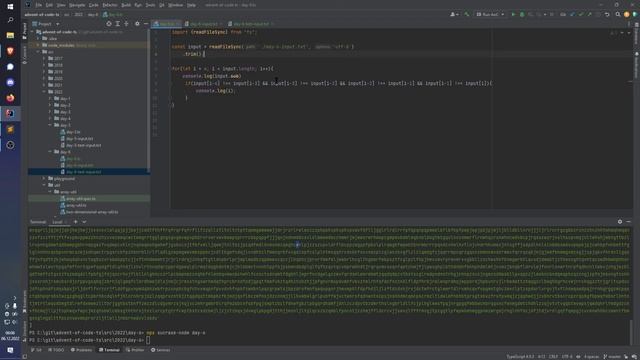Open the Code menu

click(x=94, y=5)
